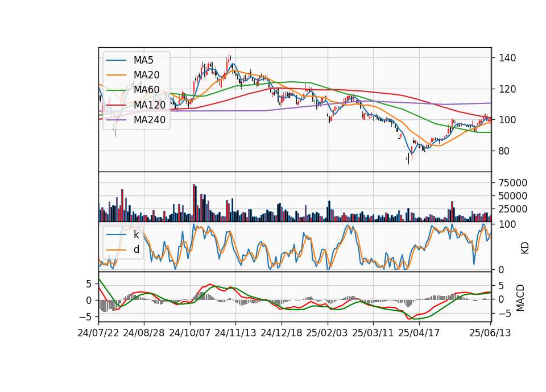Click the 24/12/18 date axis label

point(282,333)
